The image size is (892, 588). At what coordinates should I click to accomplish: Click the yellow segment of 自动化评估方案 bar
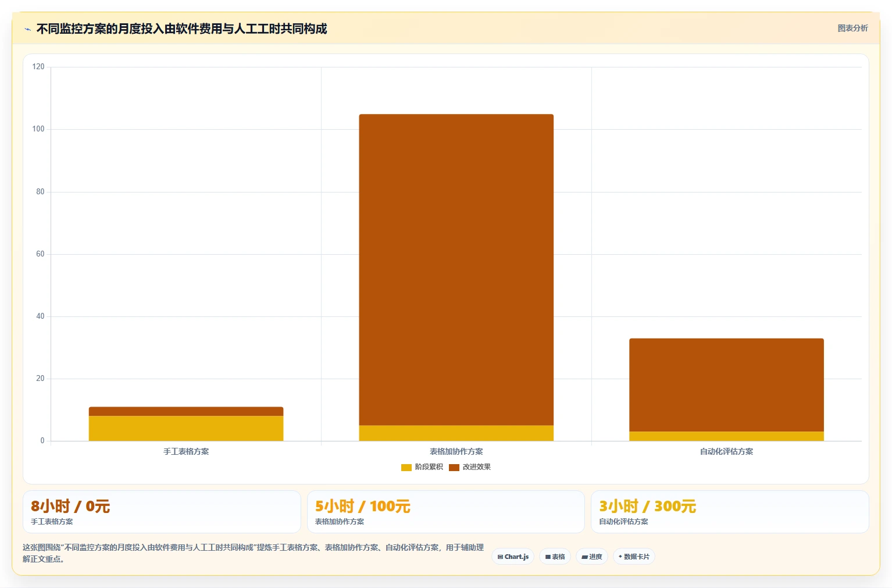tap(726, 436)
